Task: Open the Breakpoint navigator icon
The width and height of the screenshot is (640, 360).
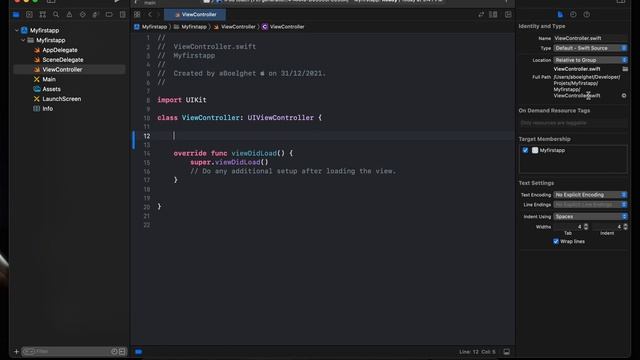Action: point(109,15)
